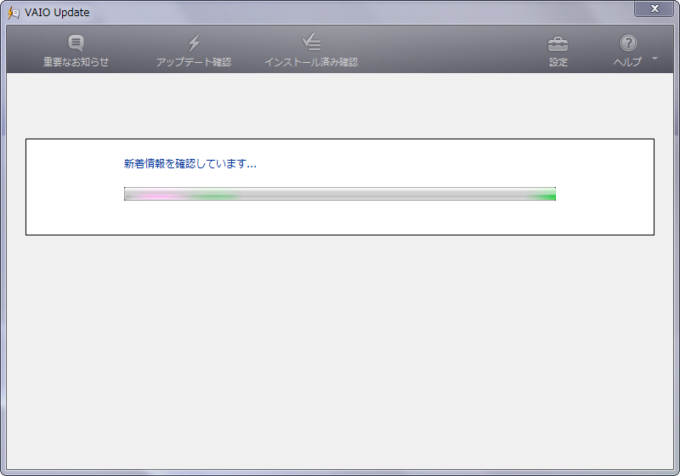Click the checklist installed updates icon
Screen dimensions: 680x476
tap(311, 43)
